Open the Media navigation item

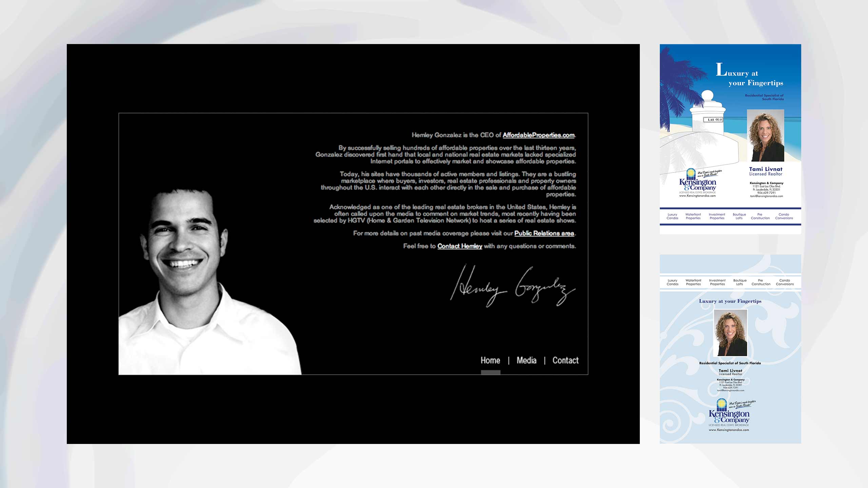(x=526, y=360)
